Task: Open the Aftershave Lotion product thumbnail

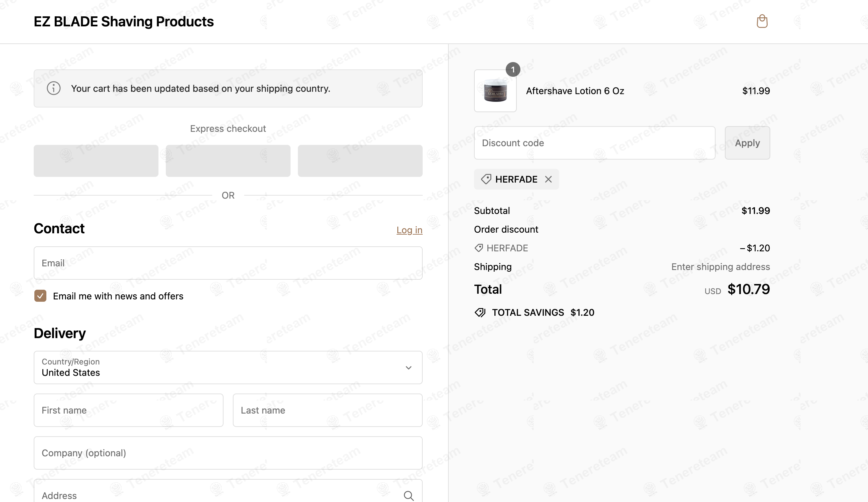Action: coord(495,91)
